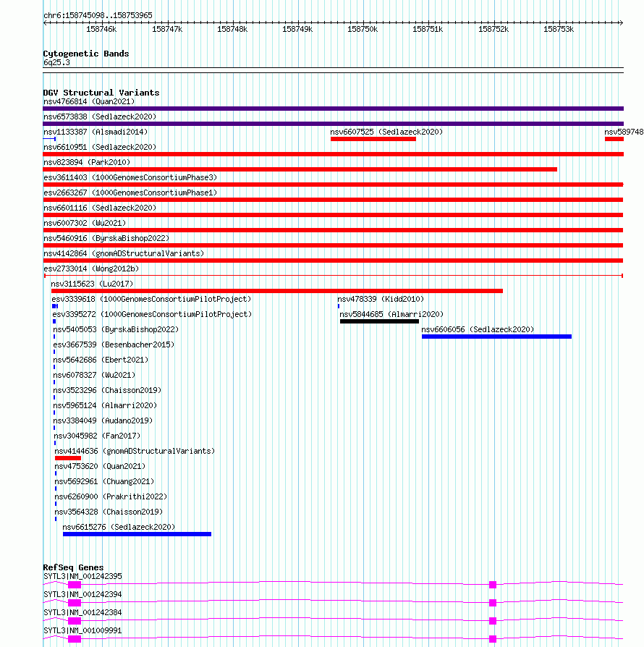Screen dimensions: 644x647
Task: Click the 158752k ruler tick label
Action: 493,29
